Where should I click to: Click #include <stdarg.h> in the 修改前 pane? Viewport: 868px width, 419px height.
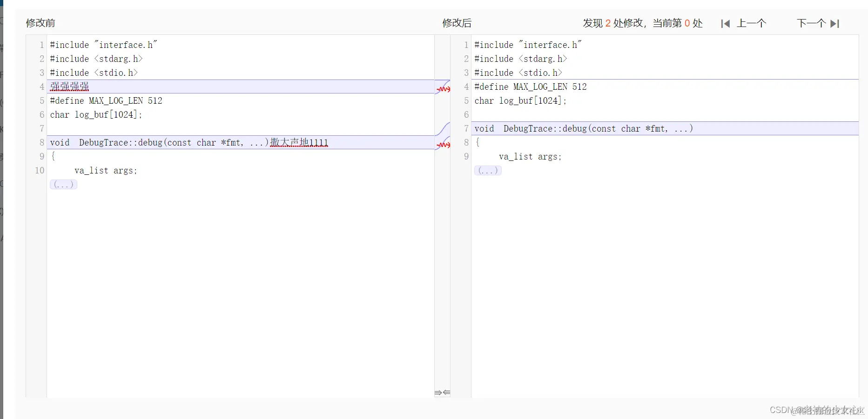(96, 59)
